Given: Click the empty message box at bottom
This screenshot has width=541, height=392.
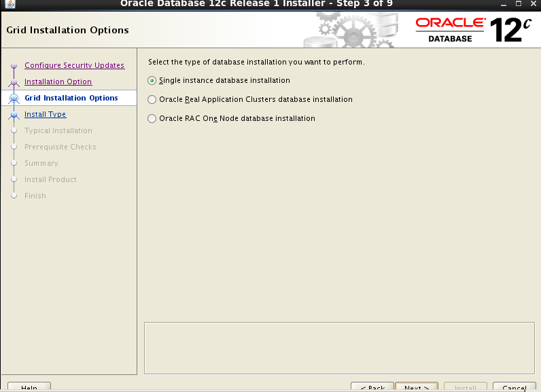Looking at the screenshot, I should pos(340,349).
